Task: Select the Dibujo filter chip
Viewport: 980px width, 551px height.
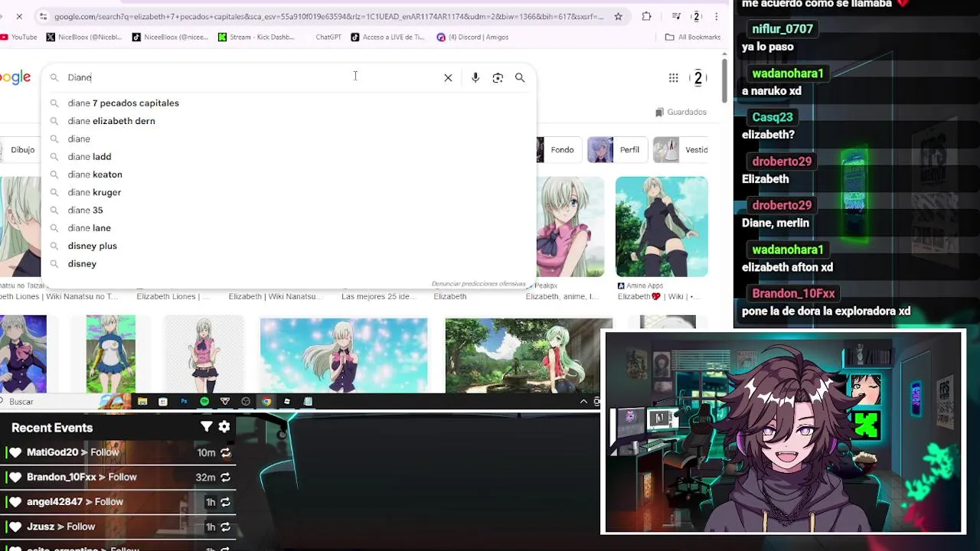Action: (x=19, y=150)
